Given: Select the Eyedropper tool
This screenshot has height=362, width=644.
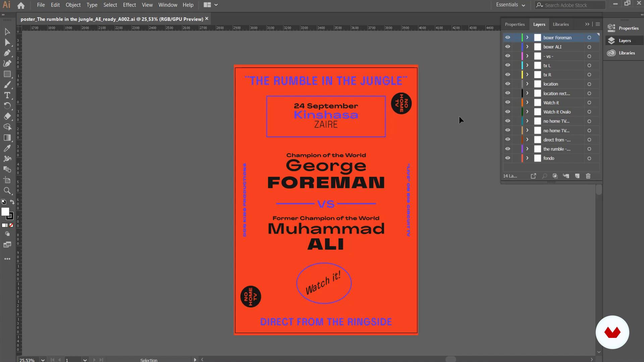Looking at the screenshot, I should coord(7,148).
